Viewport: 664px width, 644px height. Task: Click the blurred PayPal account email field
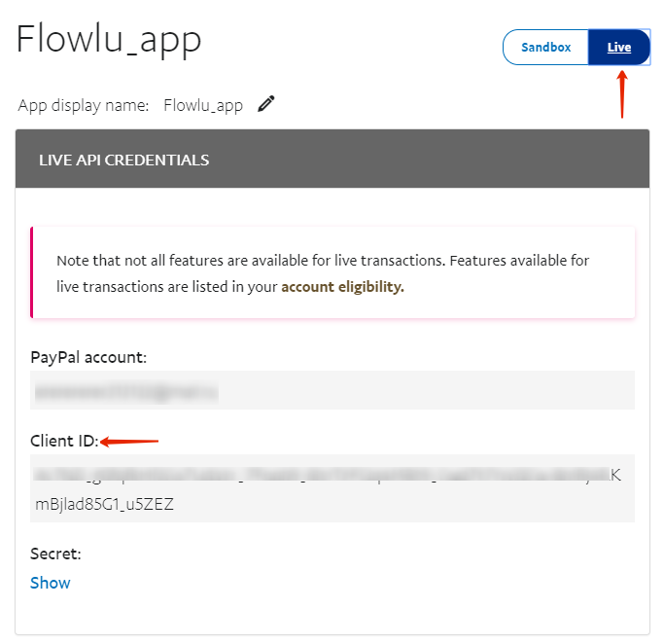tap(332, 390)
